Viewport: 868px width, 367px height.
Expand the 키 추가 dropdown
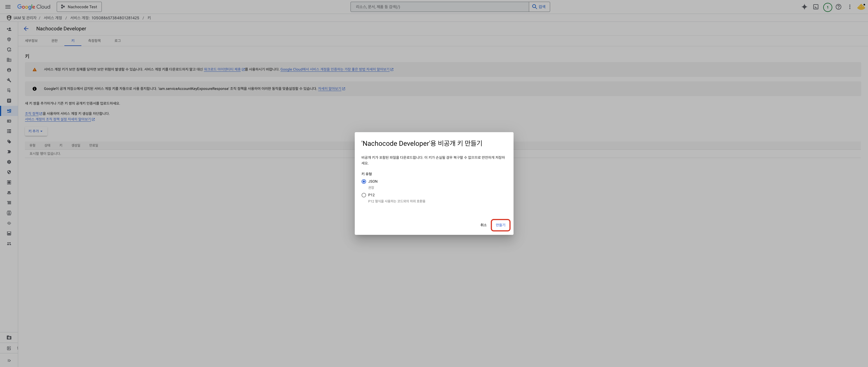[36, 131]
